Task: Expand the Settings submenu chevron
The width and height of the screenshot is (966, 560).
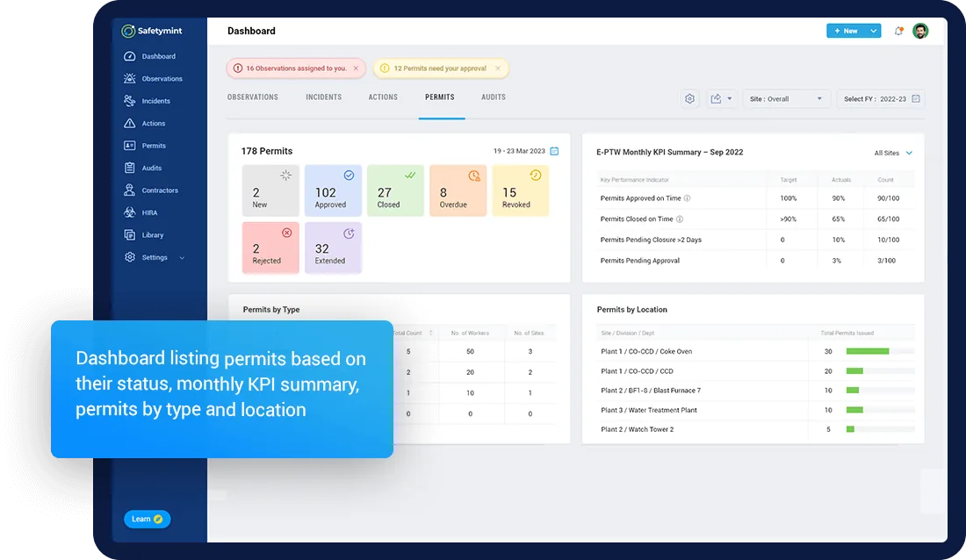Action: tap(182, 257)
